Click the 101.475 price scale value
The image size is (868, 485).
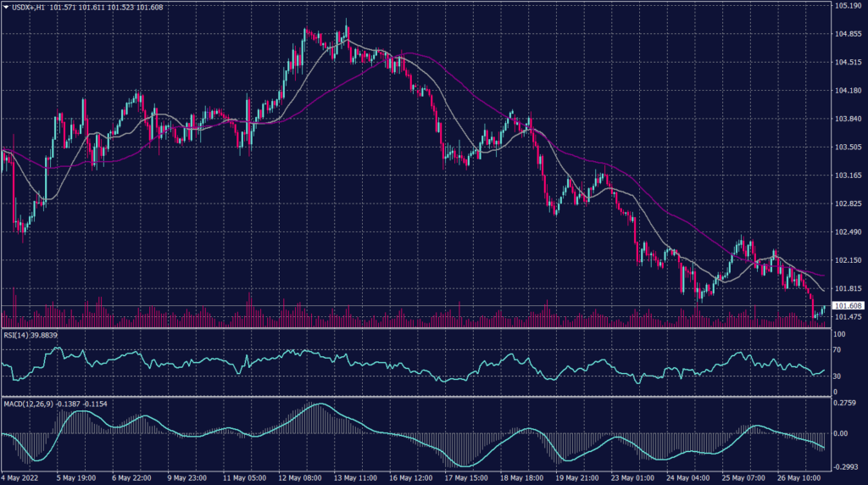[848, 317]
